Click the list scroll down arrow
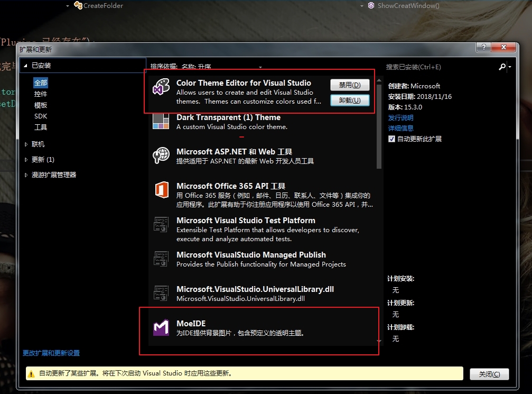The height and width of the screenshot is (394, 532). pyautogui.click(x=379, y=341)
